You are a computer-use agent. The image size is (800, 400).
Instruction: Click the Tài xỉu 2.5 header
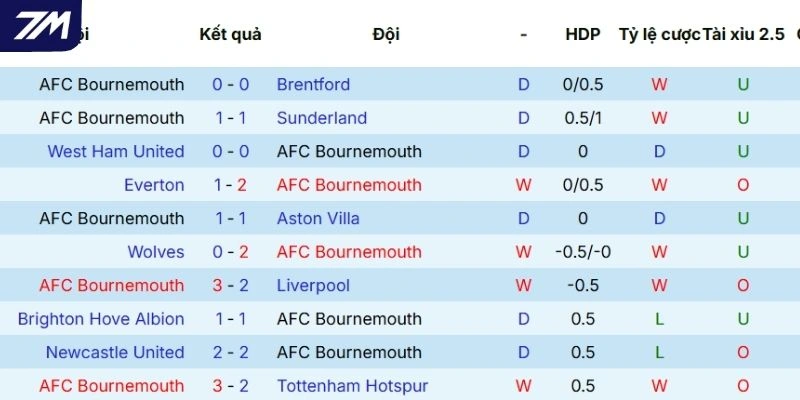(744, 34)
